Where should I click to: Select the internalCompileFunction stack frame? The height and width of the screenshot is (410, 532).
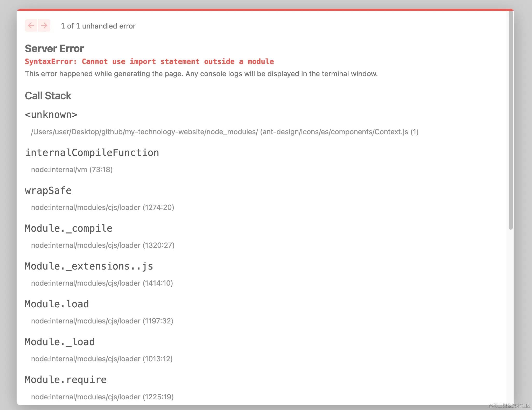click(x=92, y=153)
